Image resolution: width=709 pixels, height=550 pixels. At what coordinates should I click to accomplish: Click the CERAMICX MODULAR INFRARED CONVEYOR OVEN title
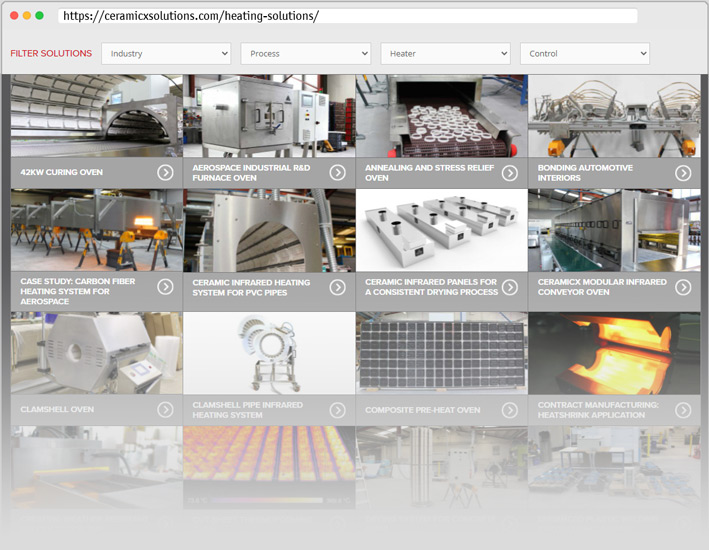(x=602, y=287)
